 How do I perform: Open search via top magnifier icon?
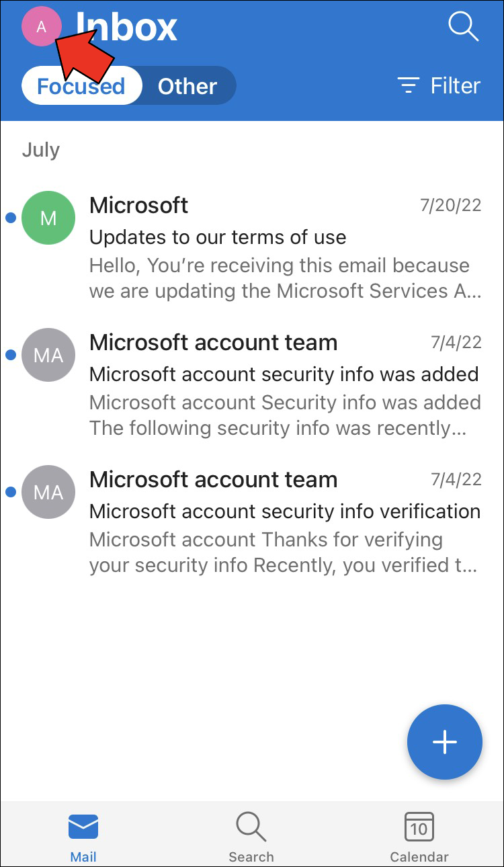[x=462, y=27]
